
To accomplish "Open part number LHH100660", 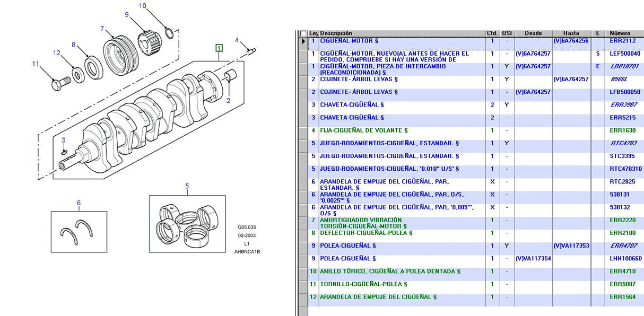I will point(625,259).
